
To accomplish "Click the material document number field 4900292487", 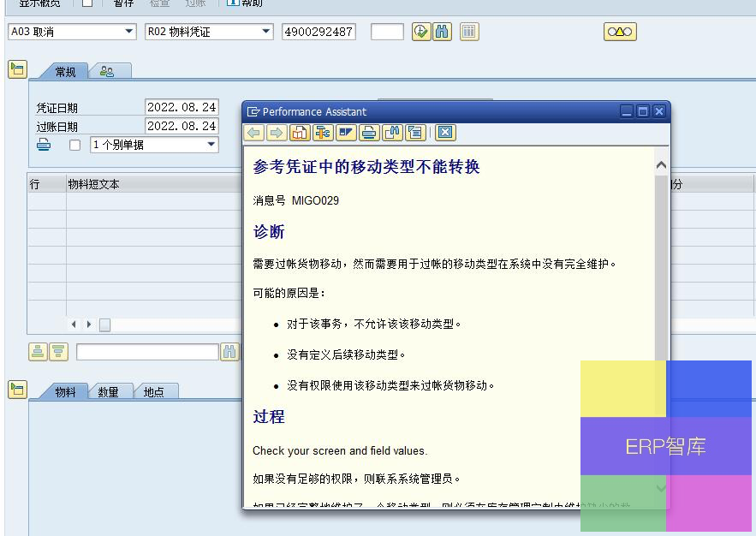I will tap(318, 32).
